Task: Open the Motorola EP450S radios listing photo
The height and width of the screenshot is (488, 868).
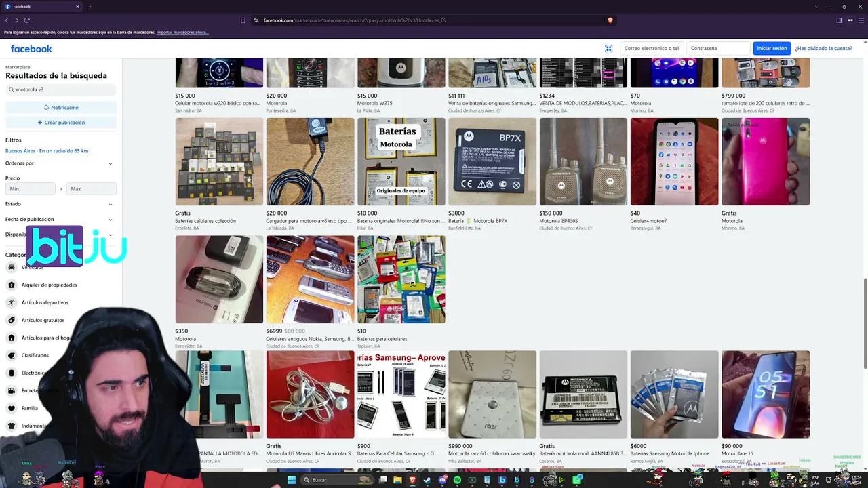Action: 583,161
